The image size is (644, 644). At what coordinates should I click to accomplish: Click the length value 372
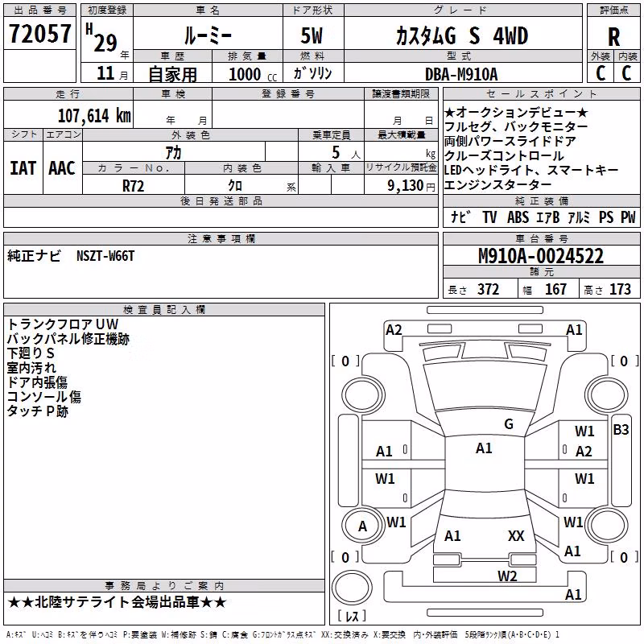pyautogui.click(x=489, y=290)
